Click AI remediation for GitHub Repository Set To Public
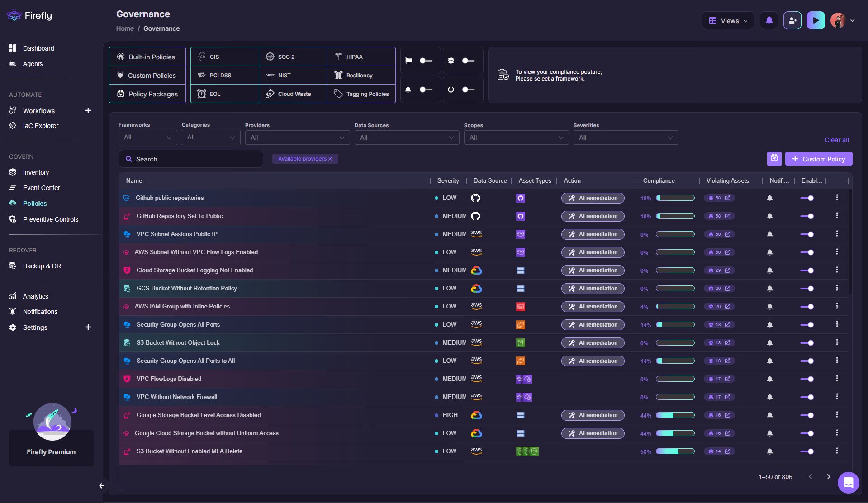The height and width of the screenshot is (503, 868). (593, 216)
